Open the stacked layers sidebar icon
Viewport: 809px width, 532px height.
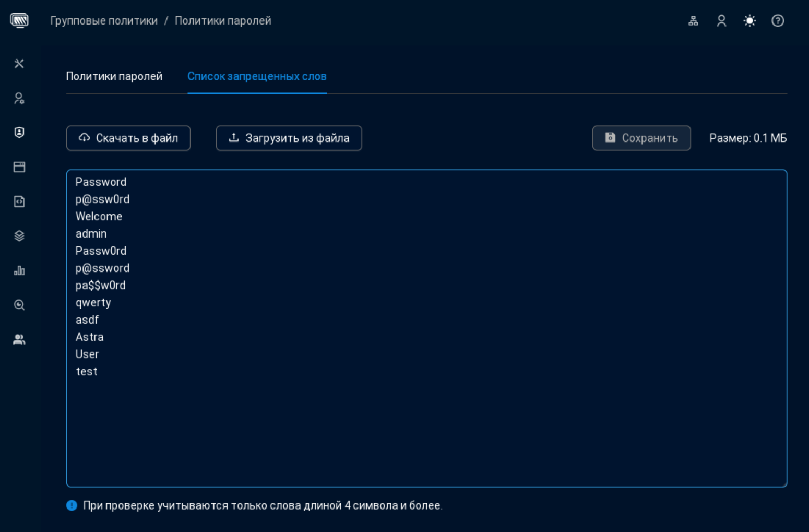pyautogui.click(x=19, y=236)
